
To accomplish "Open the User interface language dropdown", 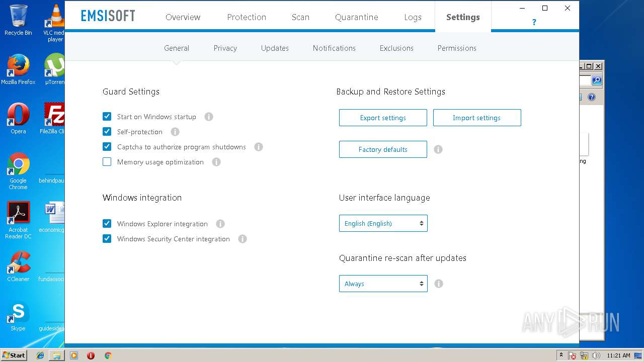I will (383, 223).
